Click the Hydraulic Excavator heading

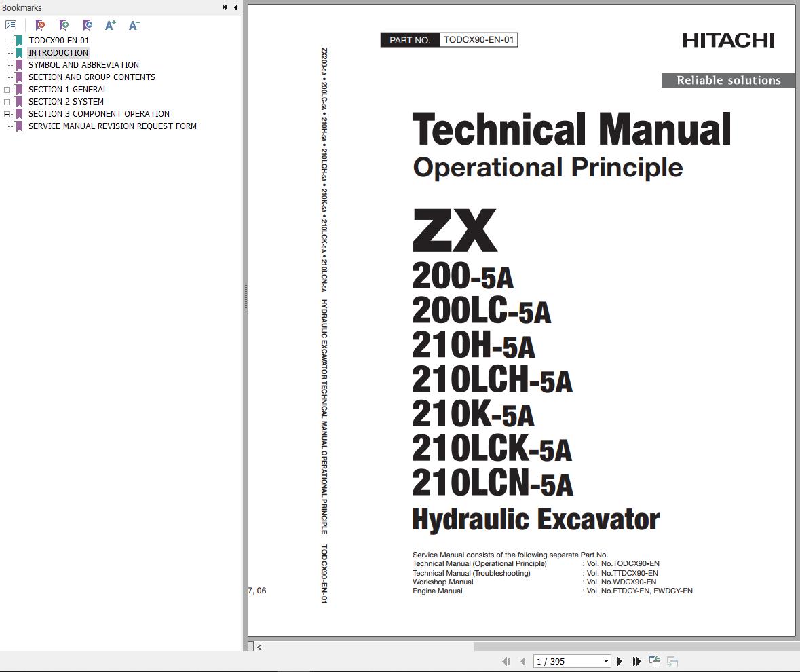[536, 520]
